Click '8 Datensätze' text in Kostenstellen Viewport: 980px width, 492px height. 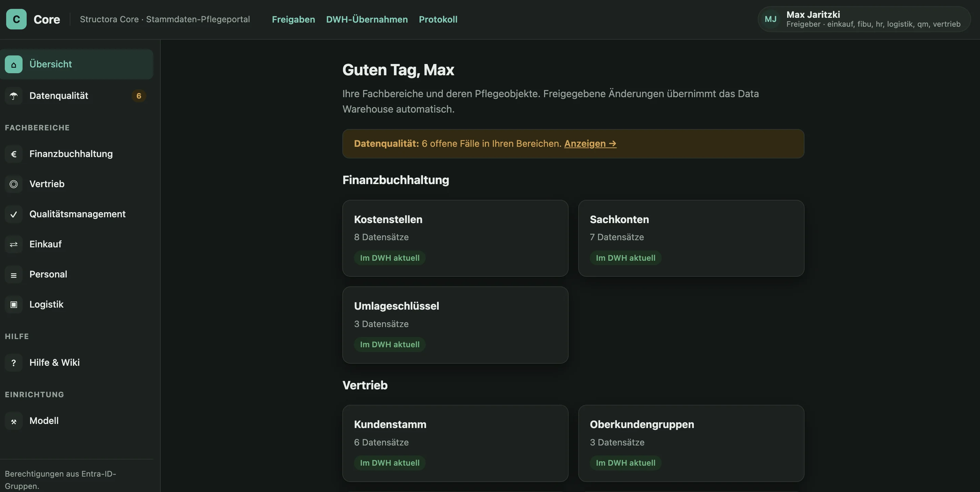coord(381,237)
